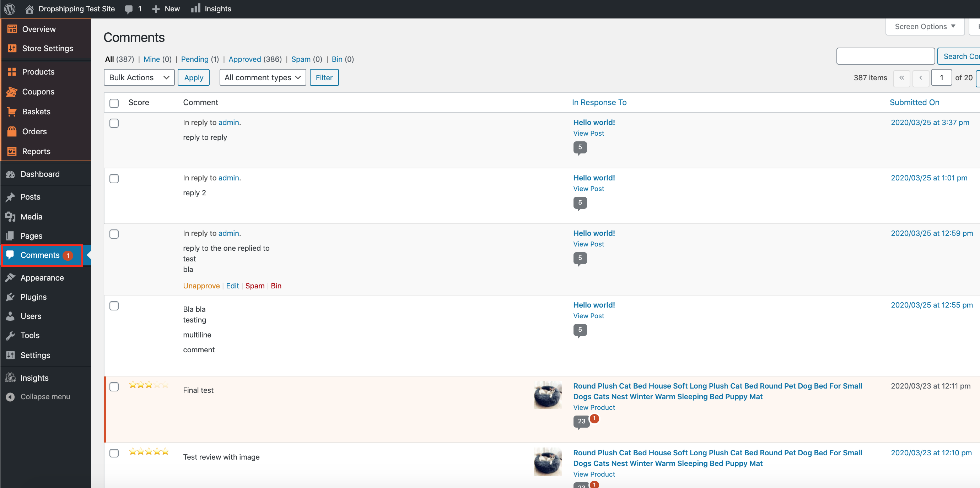The width and height of the screenshot is (980, 488).
Task: Open the site home icon
Action: click(29, 9)
